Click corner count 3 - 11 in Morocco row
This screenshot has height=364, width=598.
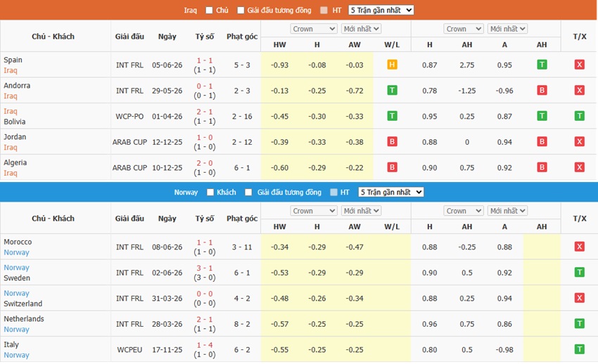click(242, 247)
